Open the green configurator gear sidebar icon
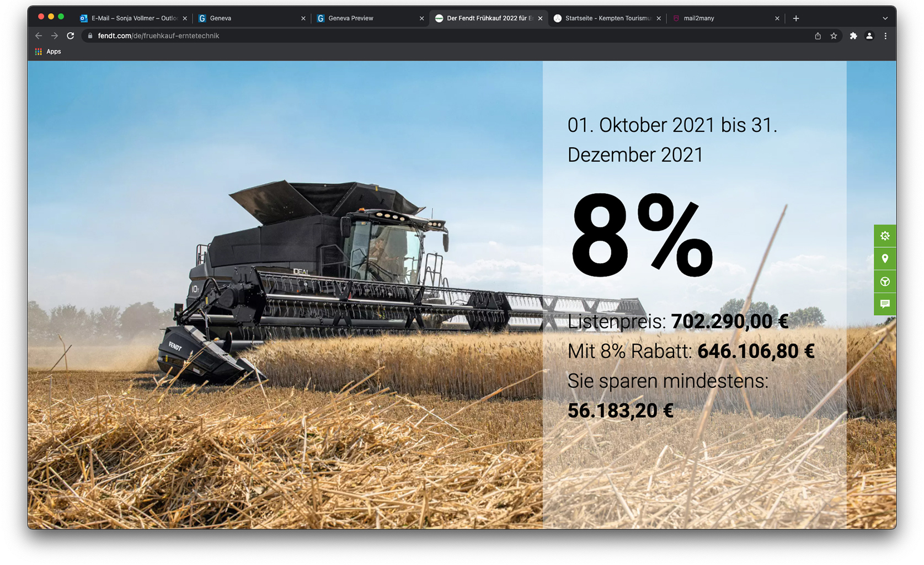Screen dimensions: 924x565 tap(885, 236)
